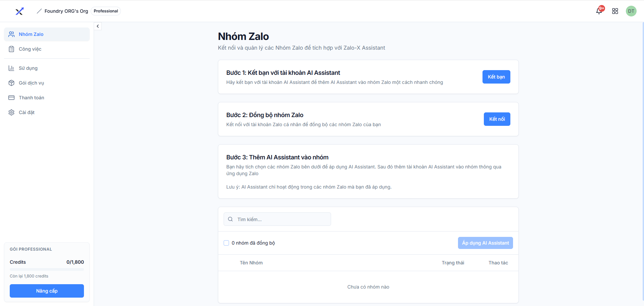Screen dimensions: 644x306
Task: Click the Zalo-X logo icon
Action: (19, 11)
